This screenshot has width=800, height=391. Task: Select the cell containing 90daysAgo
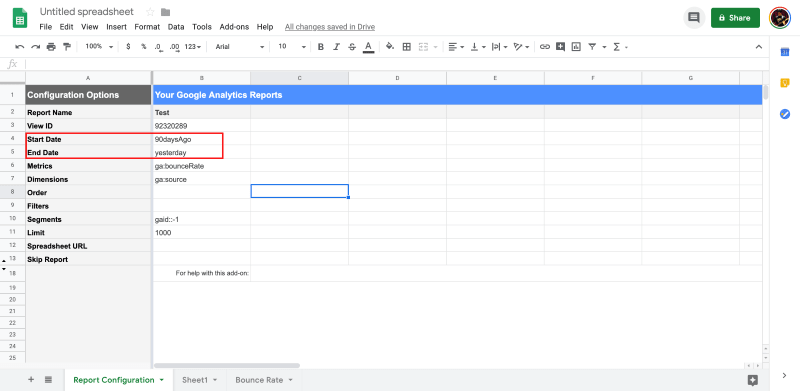202,139
